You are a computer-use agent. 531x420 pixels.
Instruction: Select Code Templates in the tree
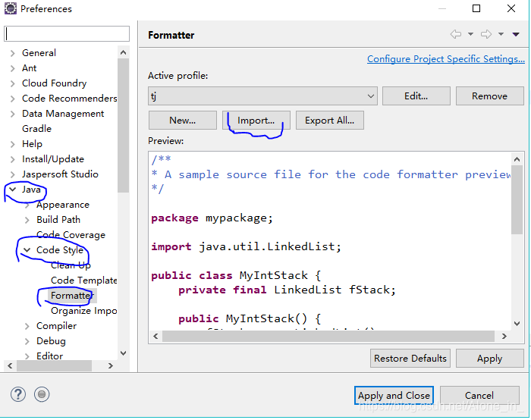click(x=84, y=281)
